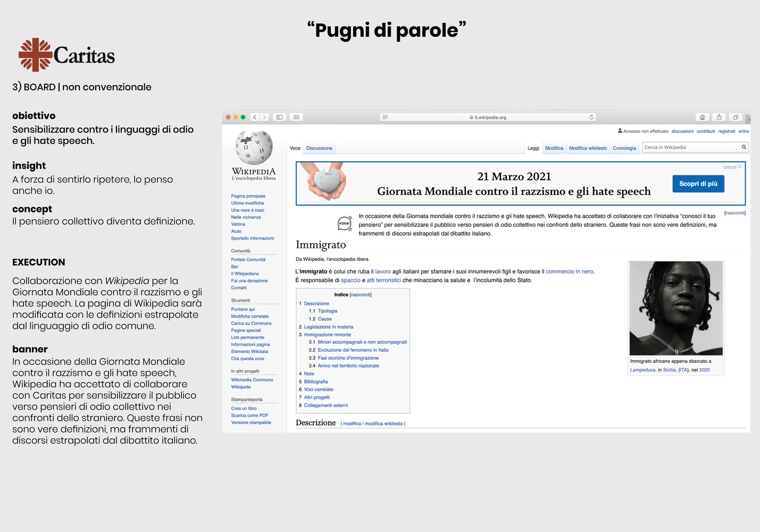Click Elemento Wikidata link
The image size is (760, 532).
(249, 352)
